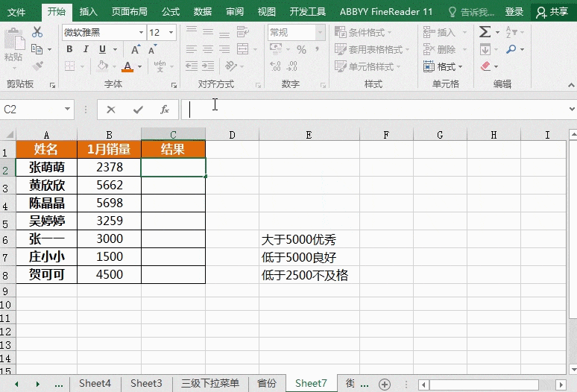Click the Cut scissors icon
Viewport: 577px width, 392px height.
click(37, 32)
